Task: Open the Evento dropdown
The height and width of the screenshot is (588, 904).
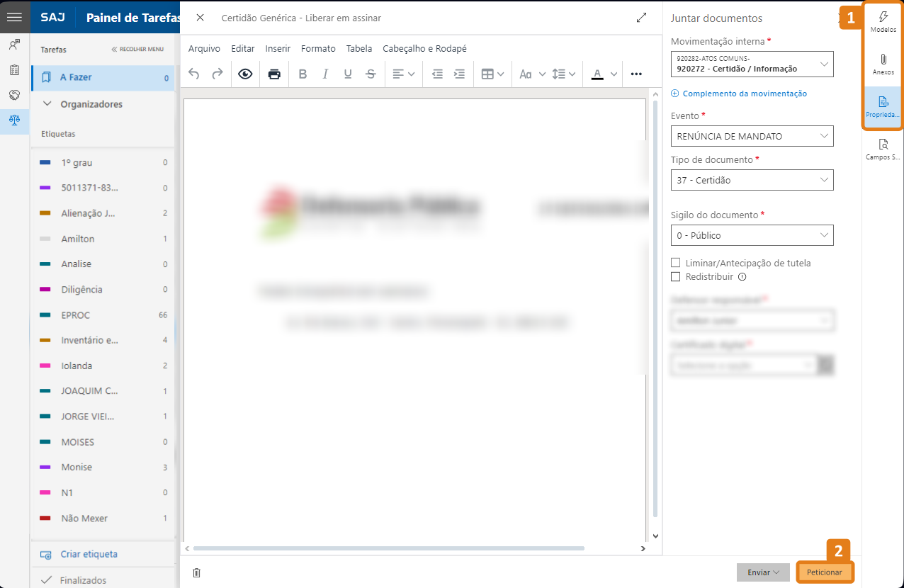Action: (x=752, y=136)
